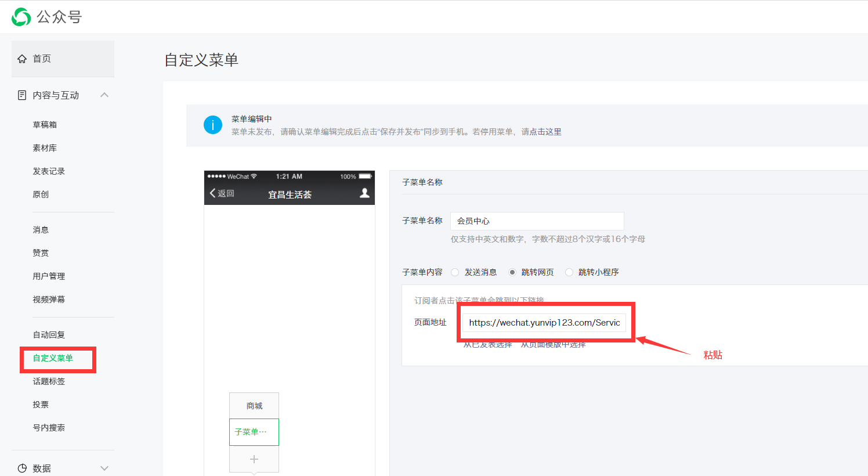This screenshot has width=868, height=476.
Task: Select the 商城 menu in phone preview
Action: pyautogui.click(x=254, y=406)
